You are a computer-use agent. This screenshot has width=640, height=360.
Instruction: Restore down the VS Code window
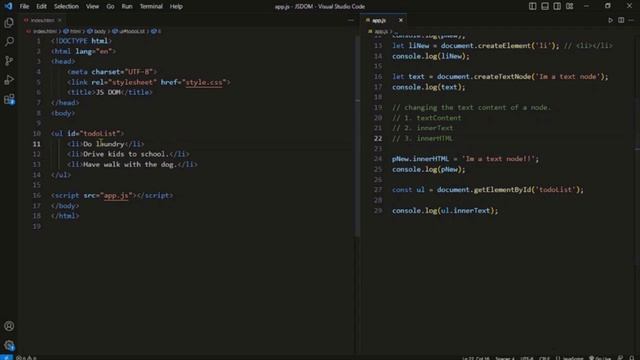click(608, 6)
